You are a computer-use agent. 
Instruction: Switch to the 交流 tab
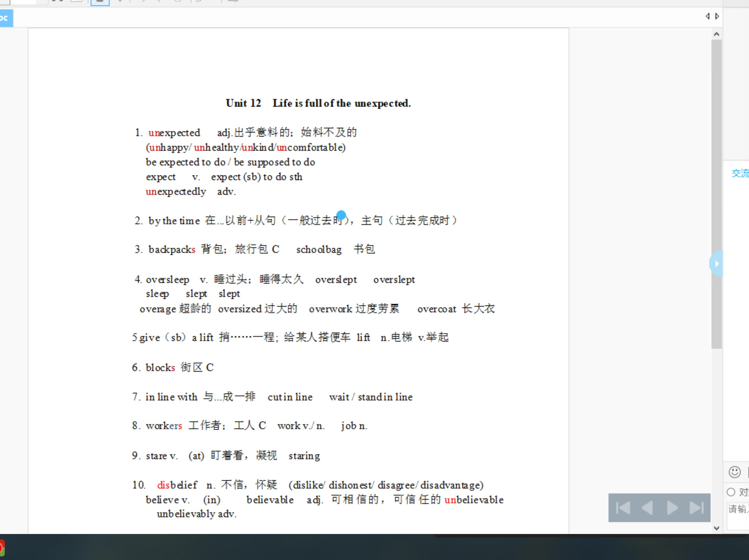tap(740, 173)
